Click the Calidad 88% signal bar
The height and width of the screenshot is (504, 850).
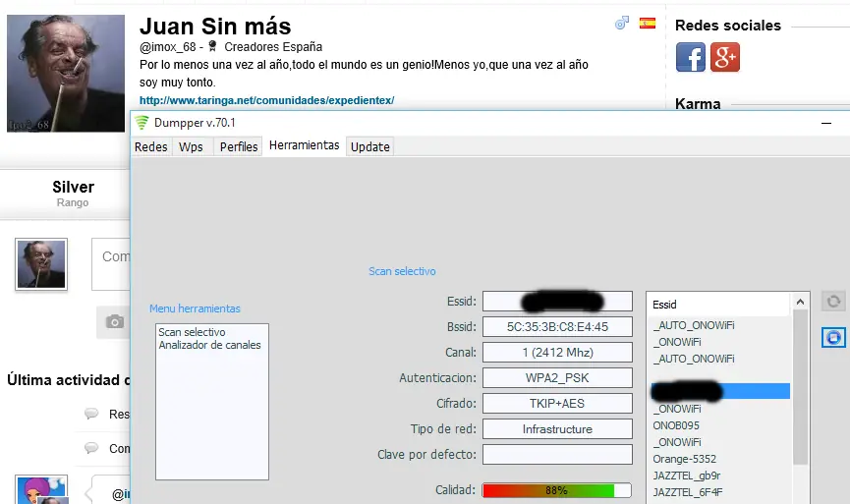pyautogui.click(x=557, y=490)
